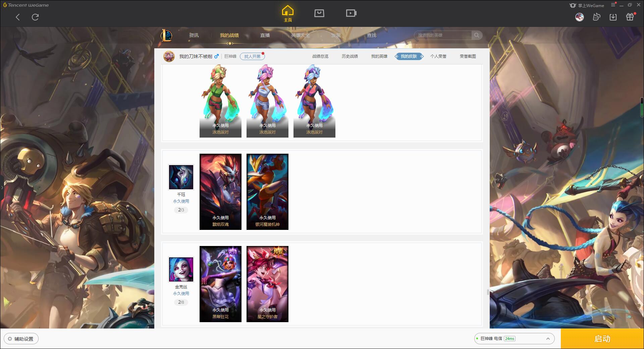
Task: Click the 千珏 champion name
Action: coord(181,195)
